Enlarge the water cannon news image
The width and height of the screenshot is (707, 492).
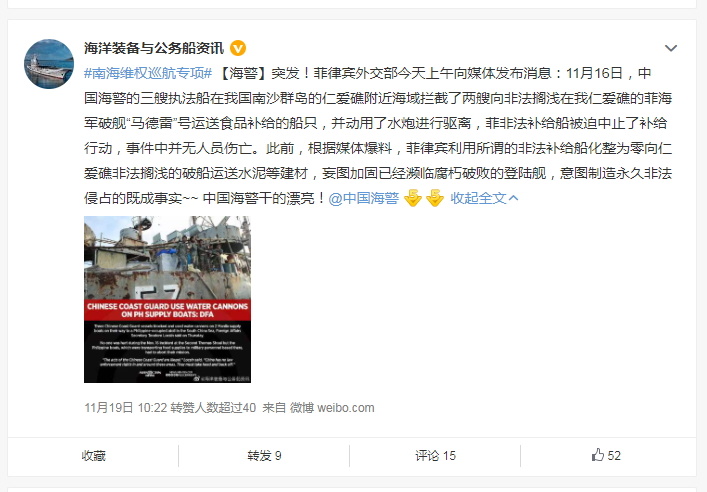point(167,299)
